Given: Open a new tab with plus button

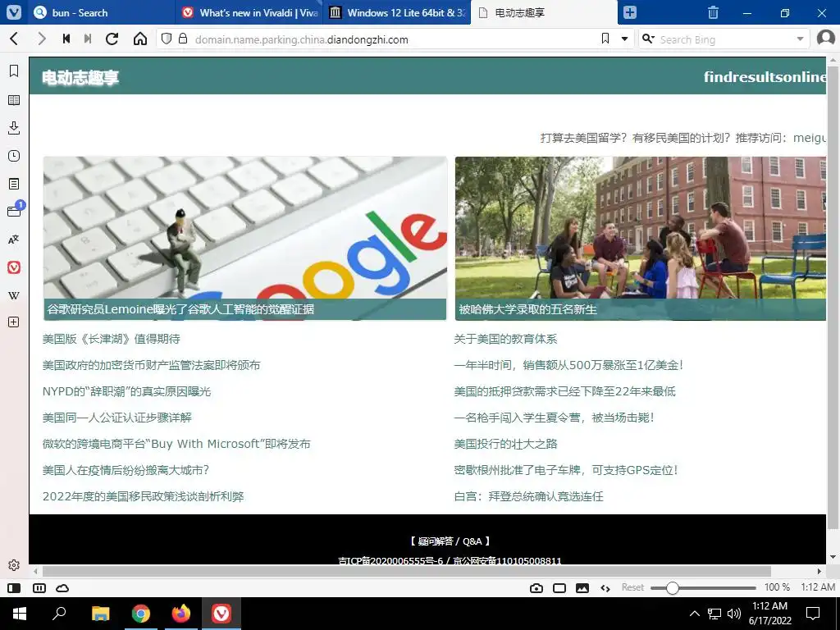Looking at the screenshot, I should point(630,12).
